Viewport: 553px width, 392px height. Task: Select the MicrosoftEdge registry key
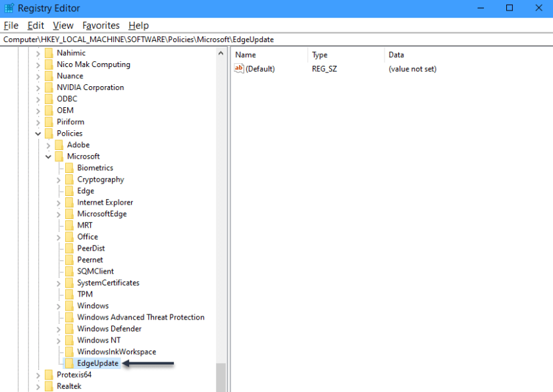[103, 213]
